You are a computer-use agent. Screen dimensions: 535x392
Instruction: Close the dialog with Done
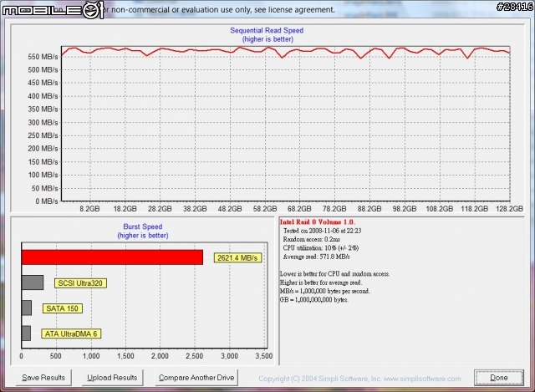tap(499, 378)
